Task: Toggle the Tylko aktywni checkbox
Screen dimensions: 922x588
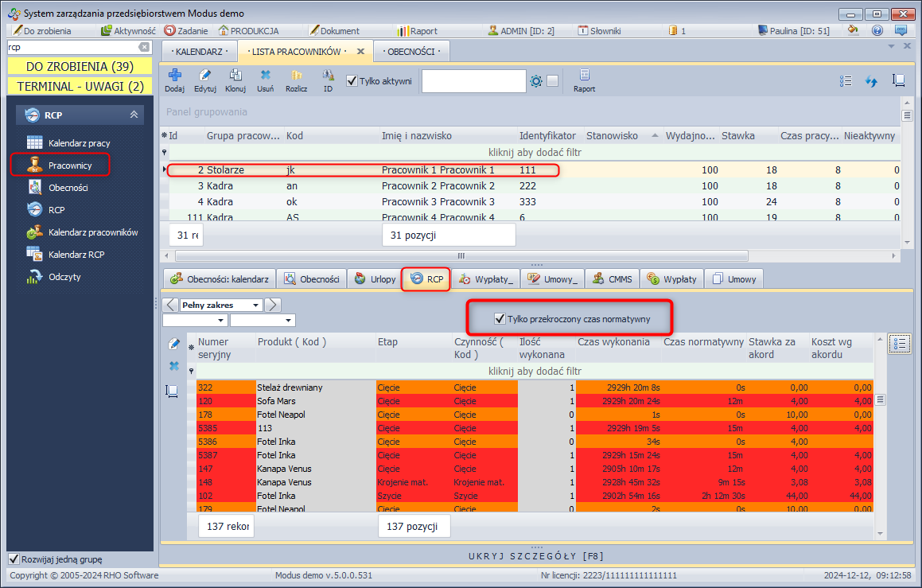Action: point(352,80)
